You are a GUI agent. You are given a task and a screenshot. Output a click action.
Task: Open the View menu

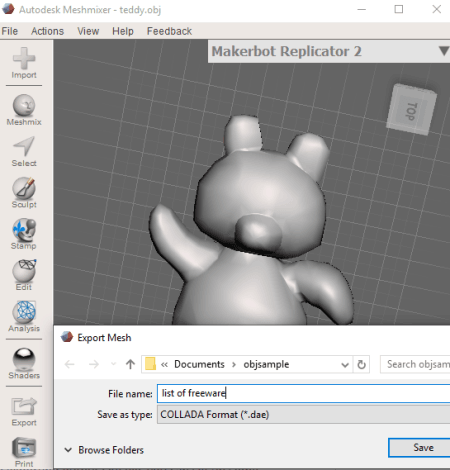tap(88, 31)
